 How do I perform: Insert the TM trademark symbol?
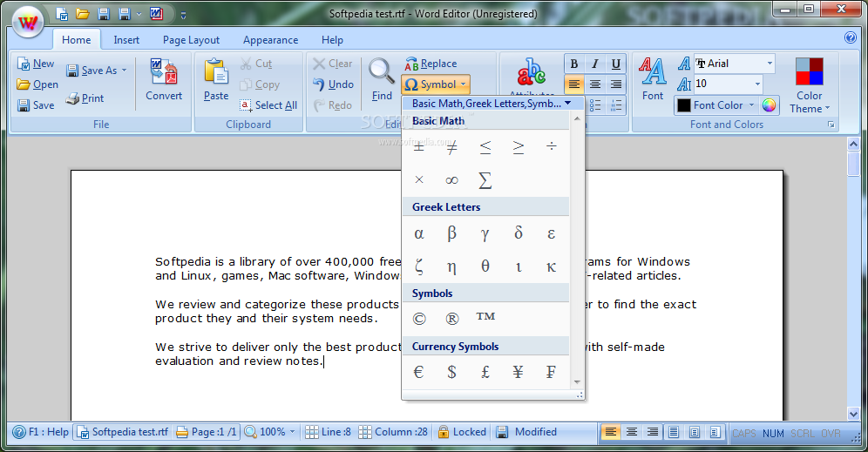[x=485, y=316]
